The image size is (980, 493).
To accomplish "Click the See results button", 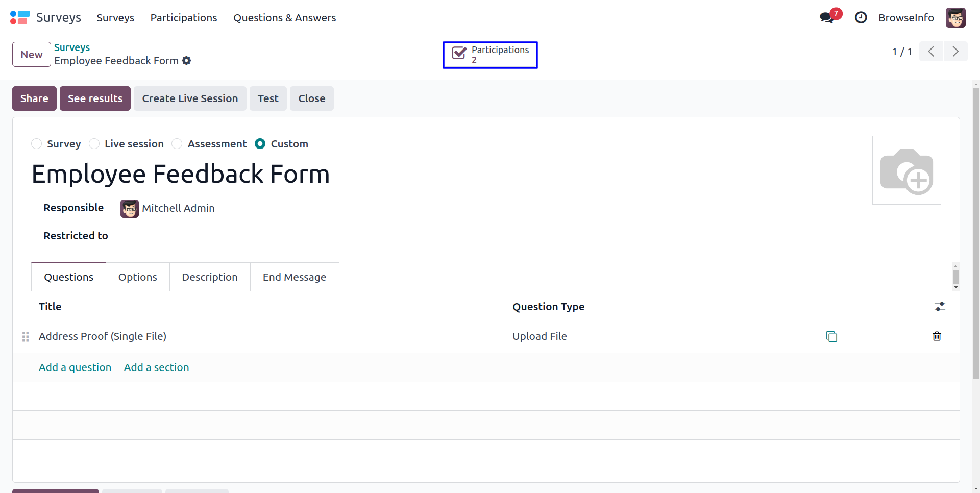I will click(95, 98).
